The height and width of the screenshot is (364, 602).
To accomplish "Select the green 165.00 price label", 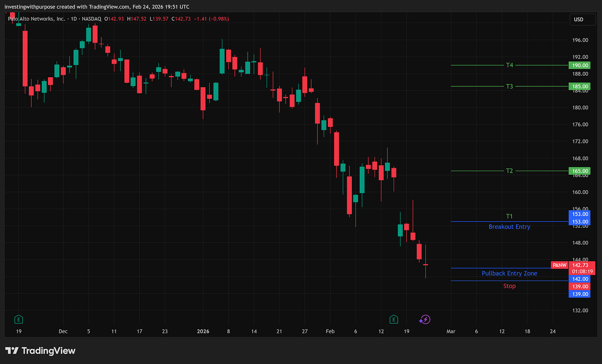I will [580, 171].
